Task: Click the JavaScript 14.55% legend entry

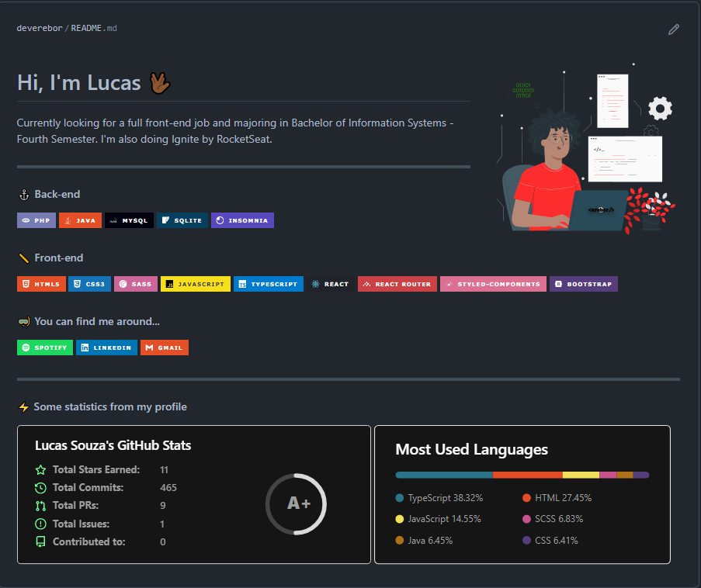Action: (439, 519)
